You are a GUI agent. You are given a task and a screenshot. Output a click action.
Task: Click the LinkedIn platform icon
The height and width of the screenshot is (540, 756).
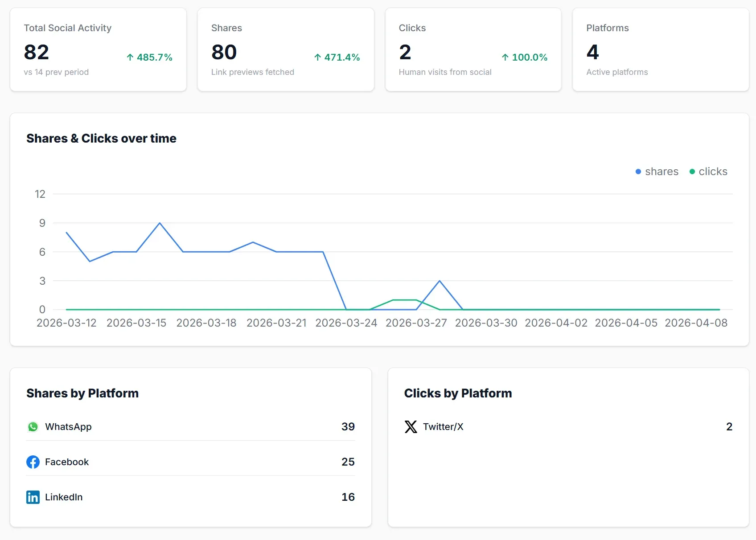click(33, 497)
